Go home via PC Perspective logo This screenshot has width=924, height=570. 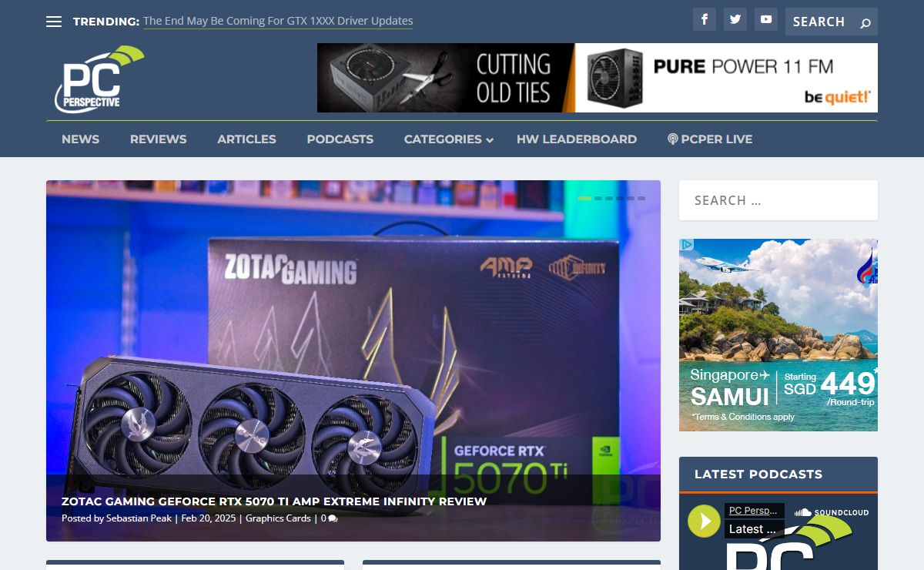(99, 79)
